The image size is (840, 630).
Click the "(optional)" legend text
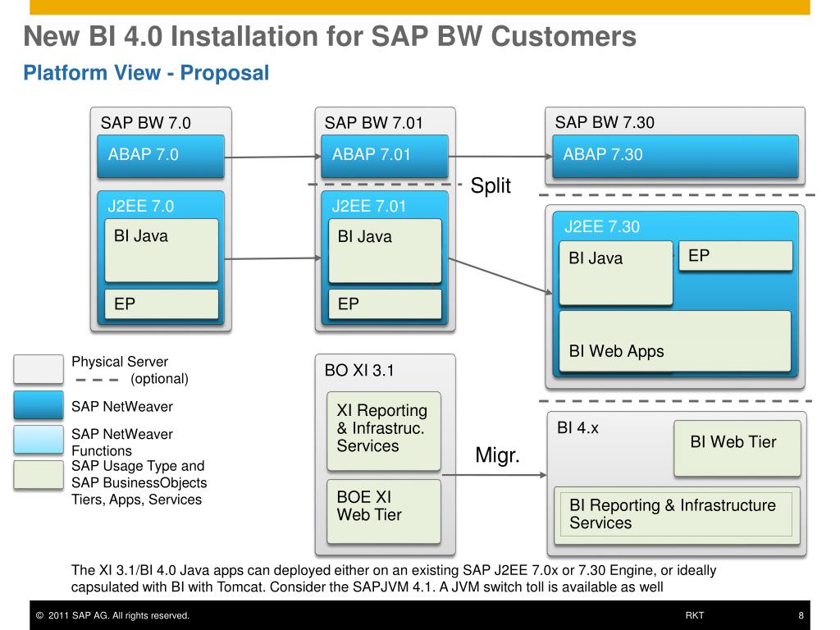coord(160,379)
